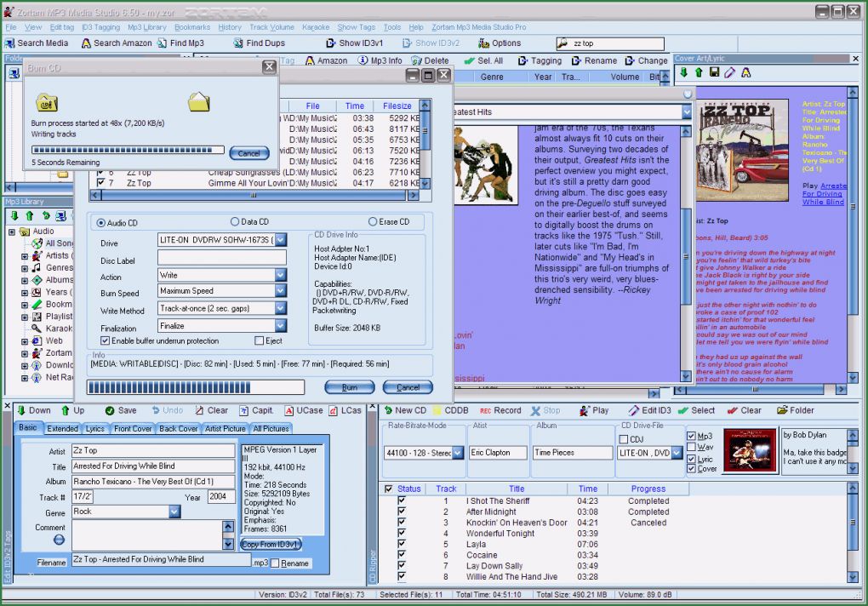Toggle the CDJ checkbox
The image size is (868, 606).
pos(624,440)
